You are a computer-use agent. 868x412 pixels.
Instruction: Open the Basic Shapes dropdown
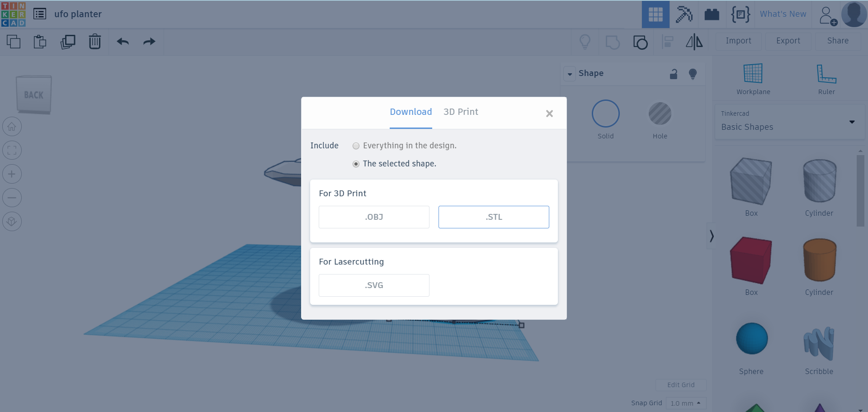789,122
